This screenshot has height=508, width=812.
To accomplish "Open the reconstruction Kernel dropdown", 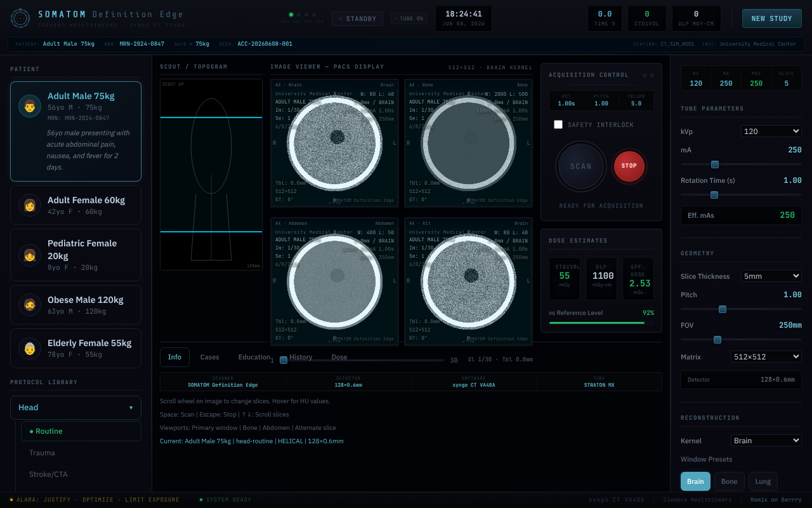I will pyautogui.click(x=766, y=440).
